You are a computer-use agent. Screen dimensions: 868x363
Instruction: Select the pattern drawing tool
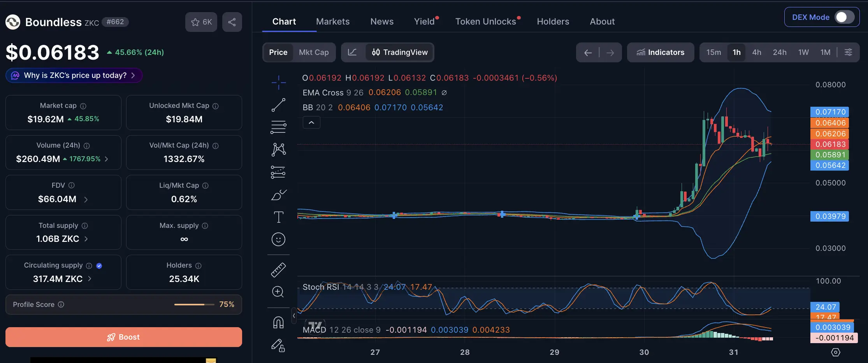[278, 150]
